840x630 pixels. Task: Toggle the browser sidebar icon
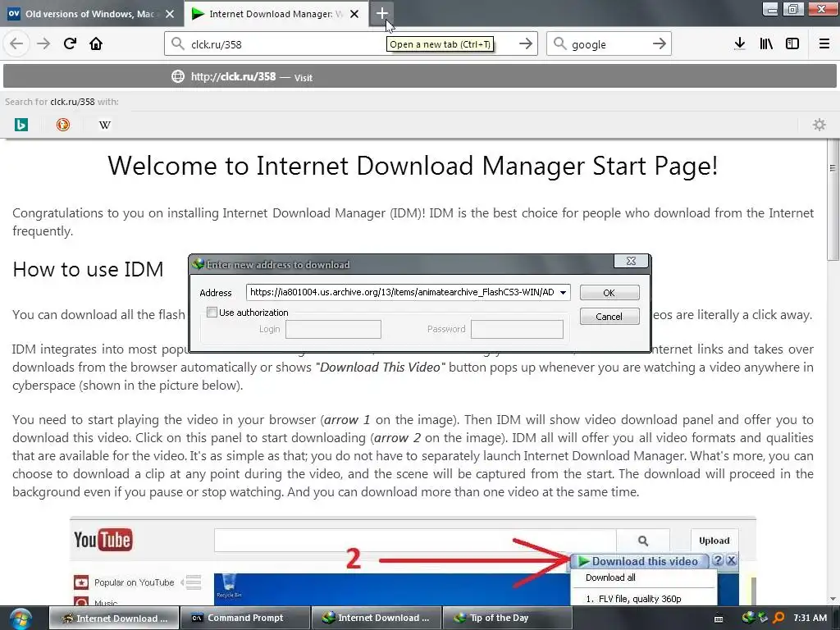tap(792, 43)
